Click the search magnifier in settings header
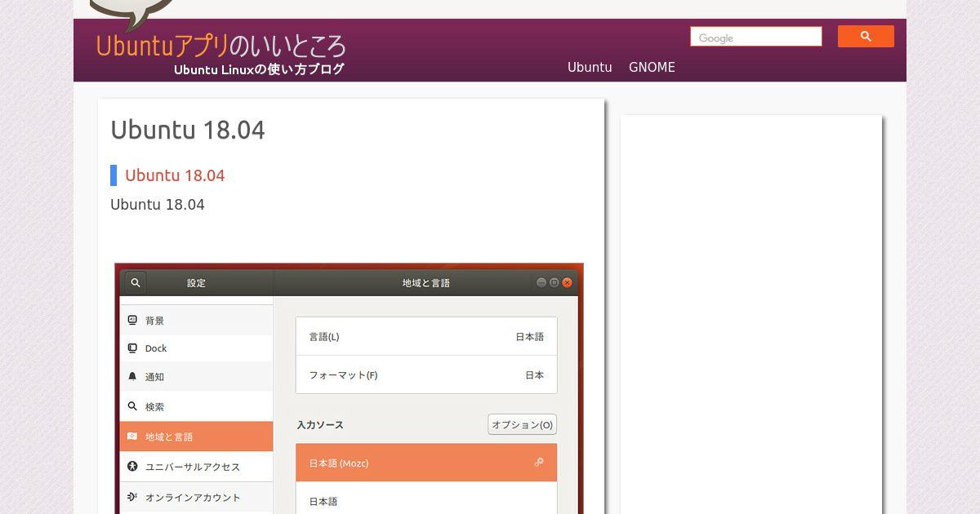This screenshot has width=980, height=514. (x=136, y=282)
